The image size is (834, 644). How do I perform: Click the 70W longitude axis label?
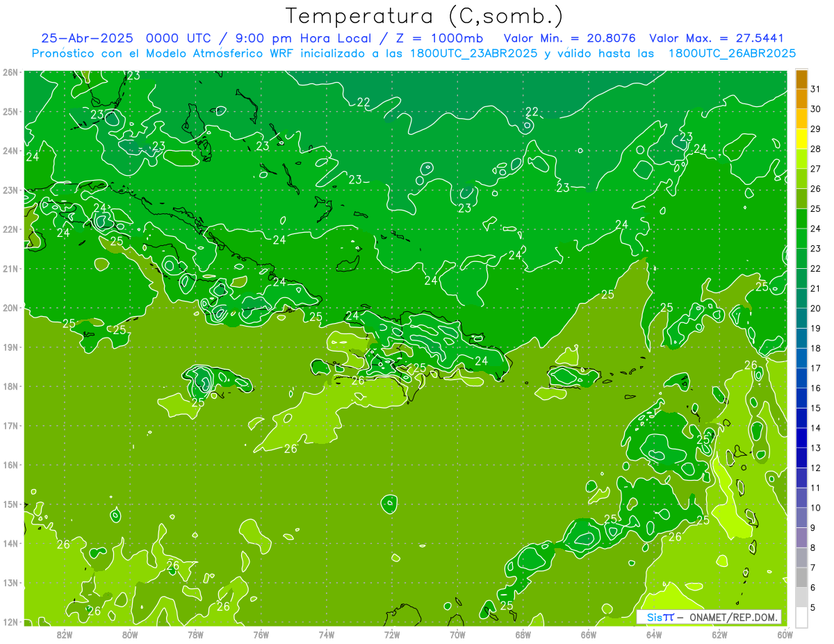coord(457,634)
